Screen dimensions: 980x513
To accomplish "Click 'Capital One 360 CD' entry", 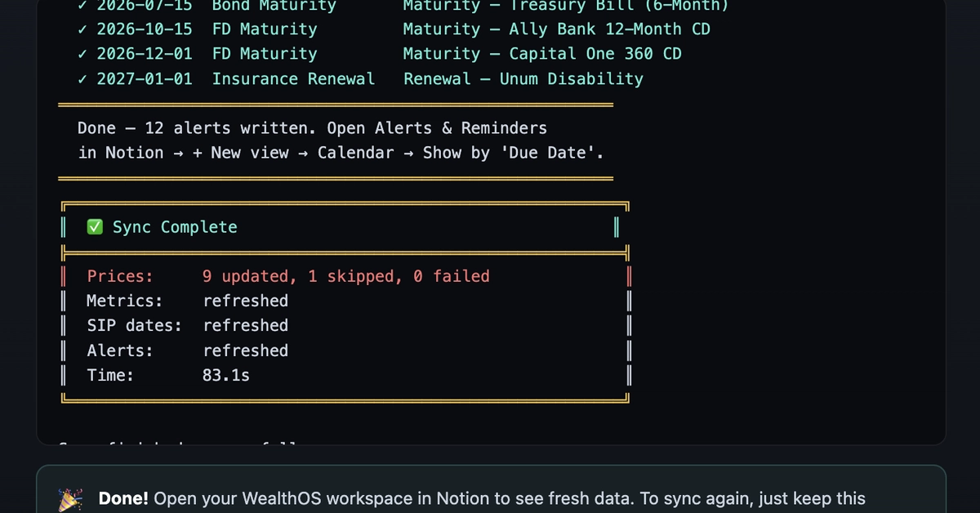I will [595, 54].
